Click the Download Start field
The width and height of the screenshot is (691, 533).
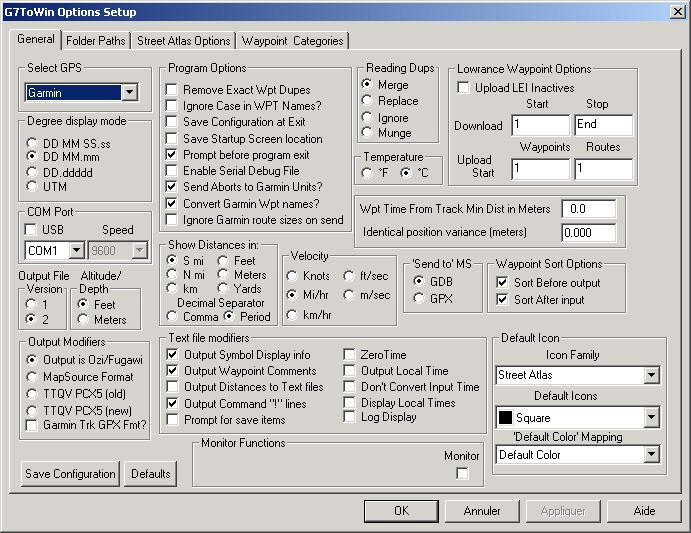pos(541,125)
